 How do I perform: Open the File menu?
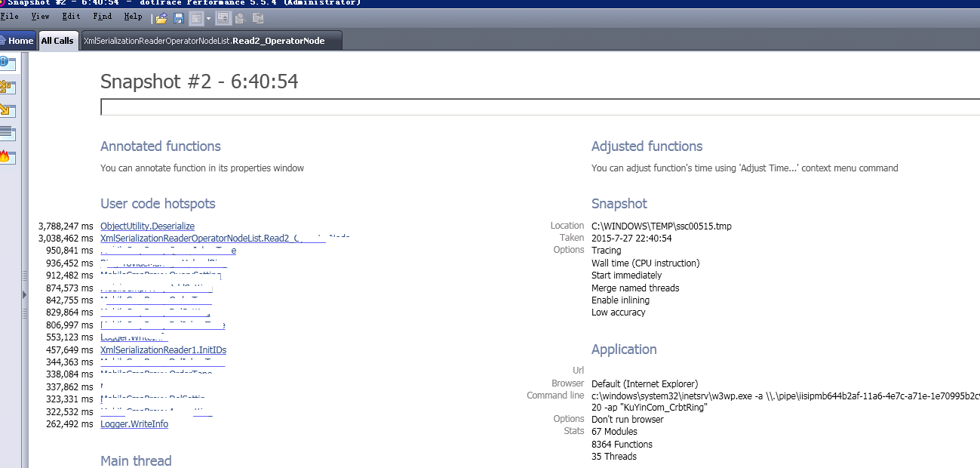(x=10, y=16)
